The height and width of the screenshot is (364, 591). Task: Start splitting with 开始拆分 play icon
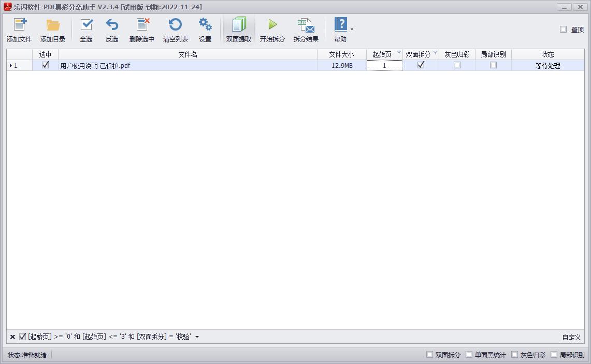pos(272,25)
